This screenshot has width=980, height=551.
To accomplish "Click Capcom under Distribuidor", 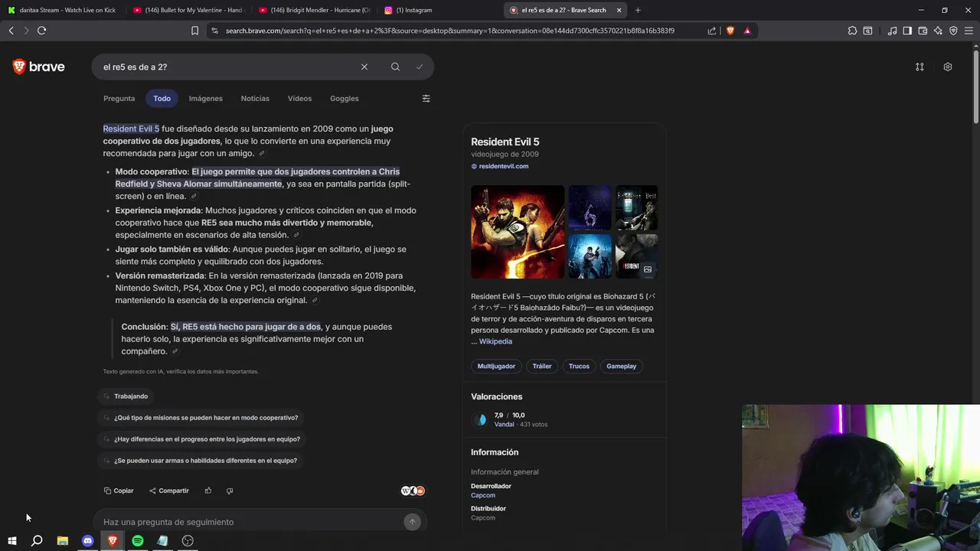I will pyautogui.click(x=483, y=518).
